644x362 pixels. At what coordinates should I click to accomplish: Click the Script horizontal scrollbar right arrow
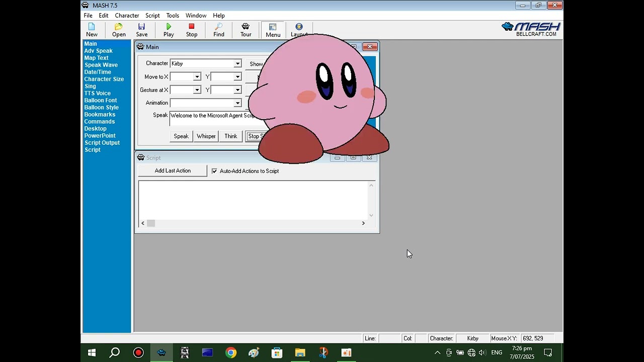pyautogui.click(x=363, y=223)
